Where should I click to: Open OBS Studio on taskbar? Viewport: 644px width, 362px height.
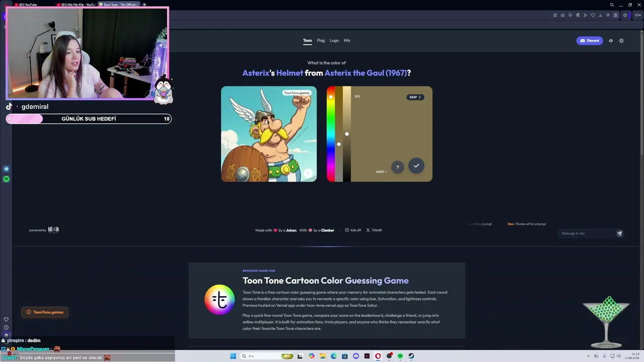(x=389, y=356)
